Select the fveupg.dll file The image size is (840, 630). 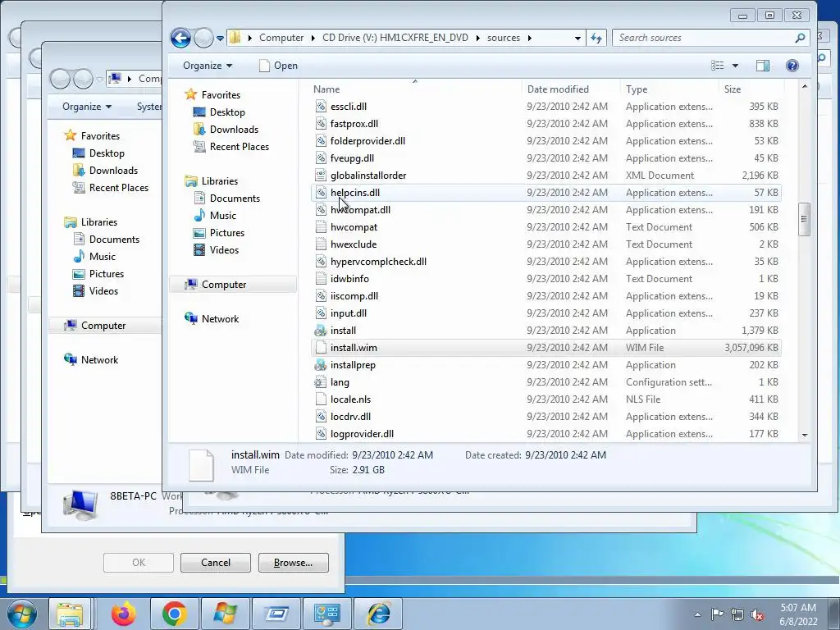pos(352,158)
